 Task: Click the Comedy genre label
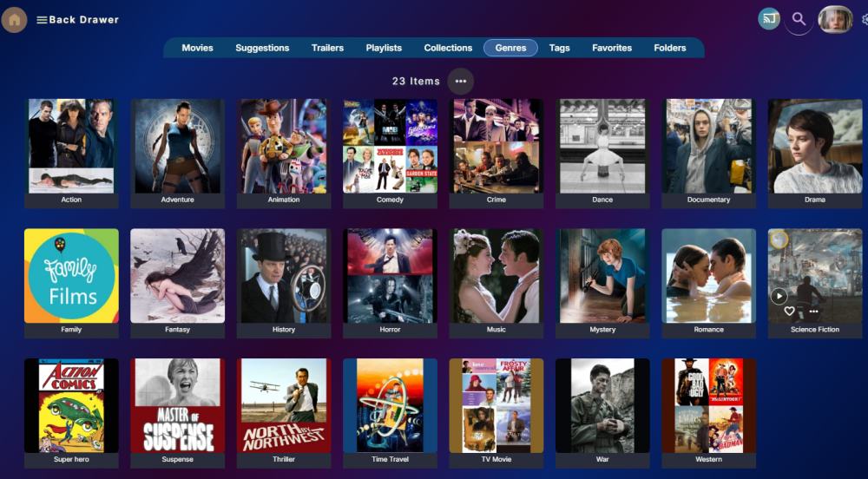[391, 200]
